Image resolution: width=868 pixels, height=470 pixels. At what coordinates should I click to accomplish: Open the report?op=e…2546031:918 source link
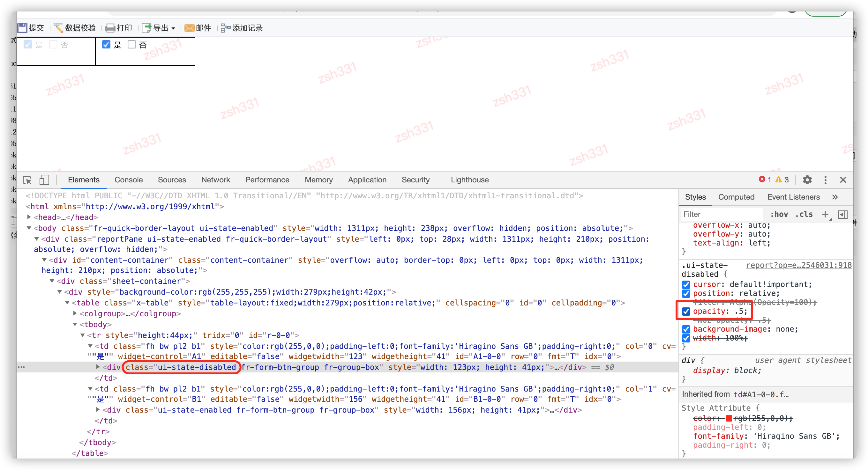click(x=799, y=265)
